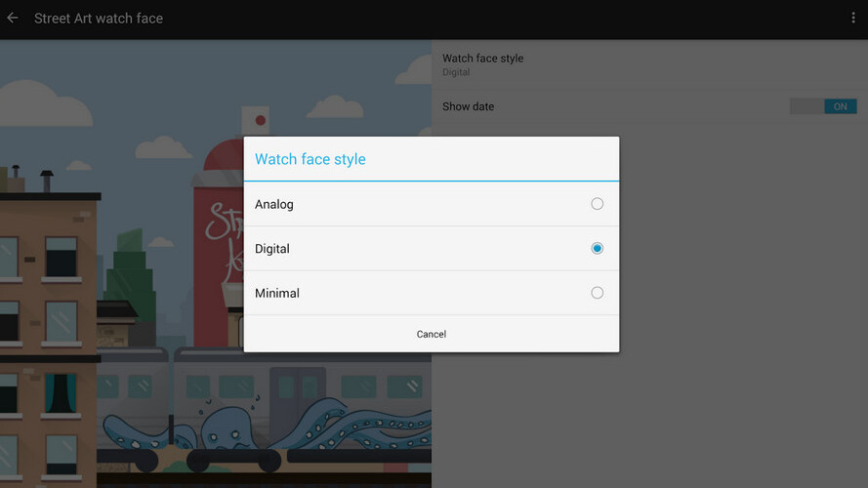The width and height of the screenshot is (868, 488).
Task: Toggle the Show date ON switch
Action: click(823, 106)
